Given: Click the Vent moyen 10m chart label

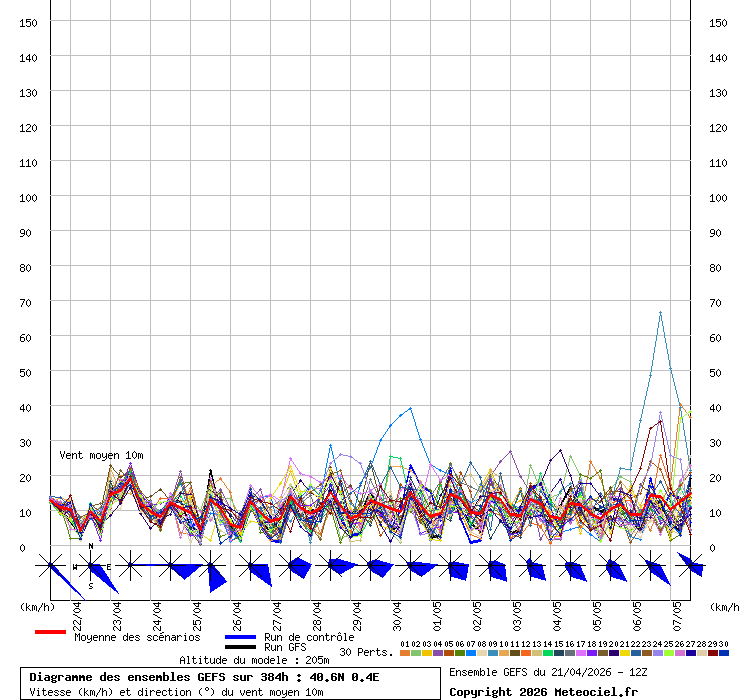Looking at the screenshot, I should (x=101, y=455).
